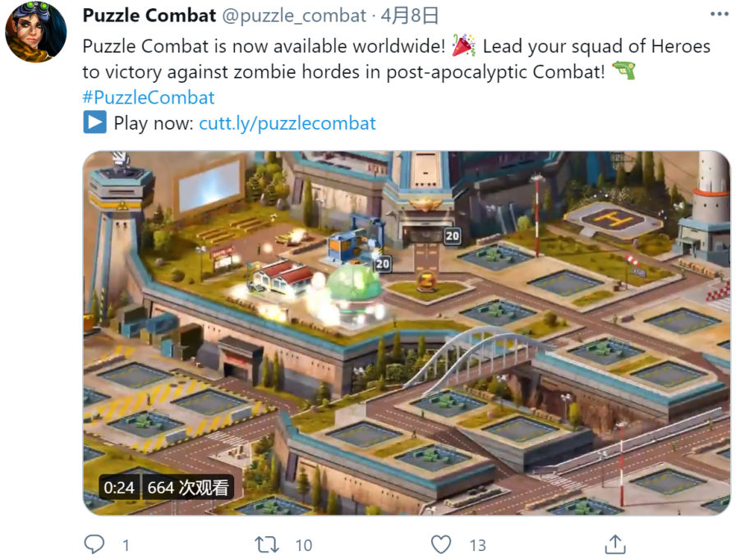Open the tweet date 4月8日

tap(410, 16)
